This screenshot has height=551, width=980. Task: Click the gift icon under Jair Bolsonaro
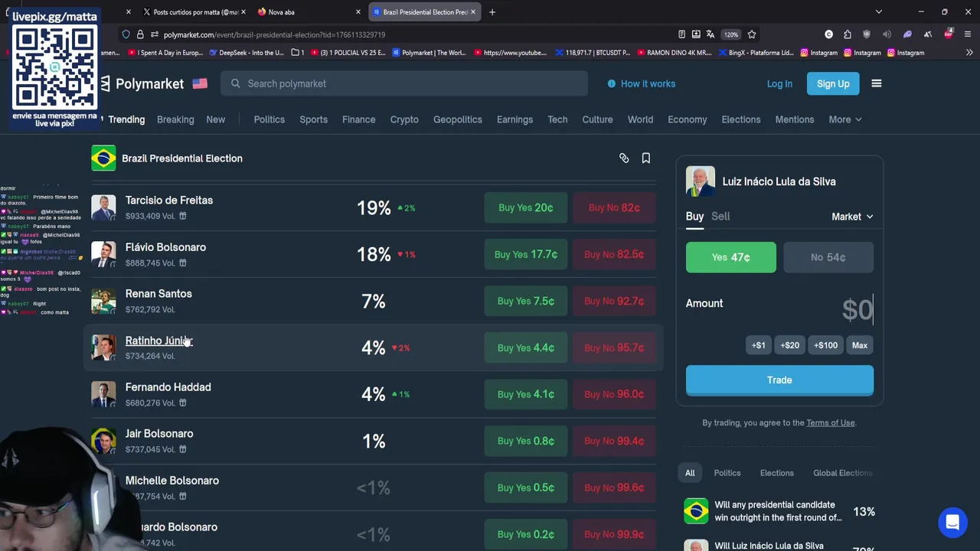[x=182, y=449]
